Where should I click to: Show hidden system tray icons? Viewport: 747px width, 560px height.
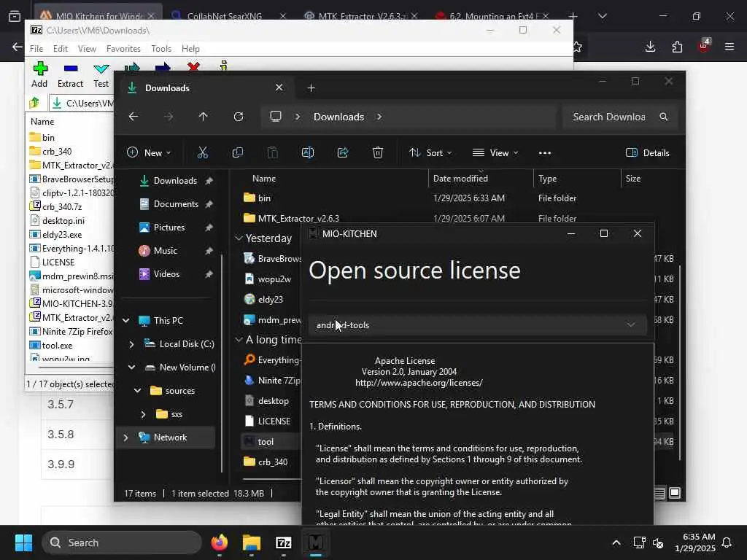616,542
